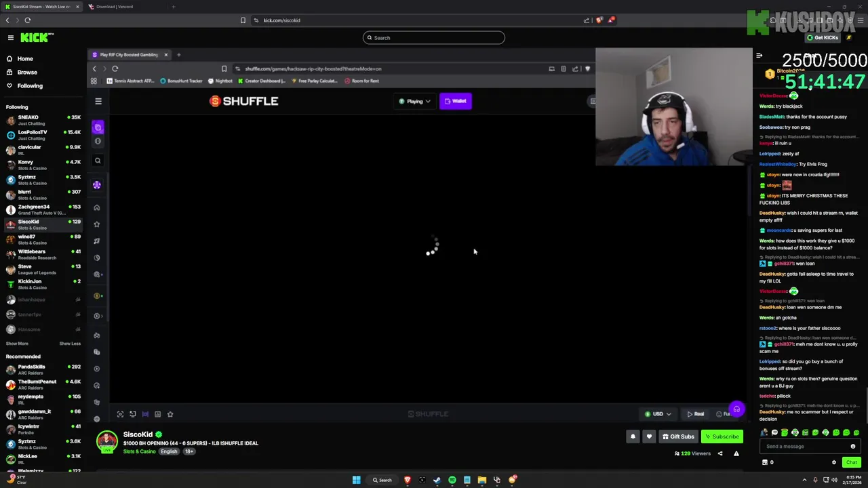This screenshot has height=488, width=868.
Task: Open a new browser tab
Action: pyautogui.click(x=173, y=7)
